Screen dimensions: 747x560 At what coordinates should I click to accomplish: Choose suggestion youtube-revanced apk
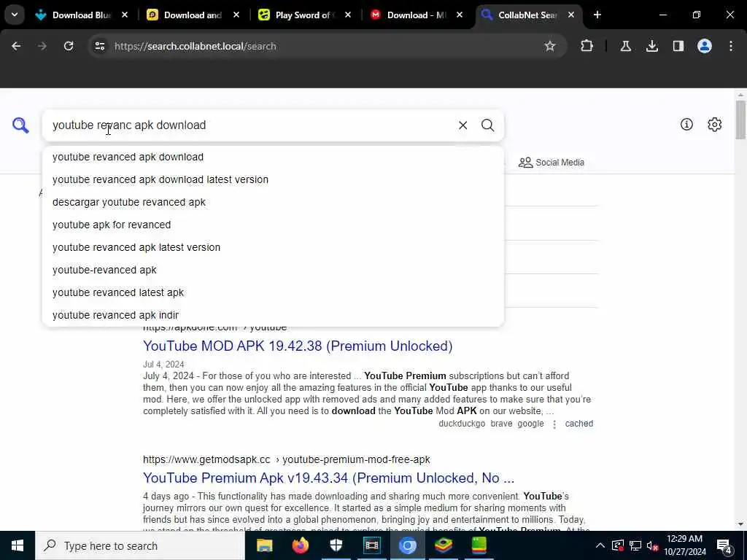(273, 270)
